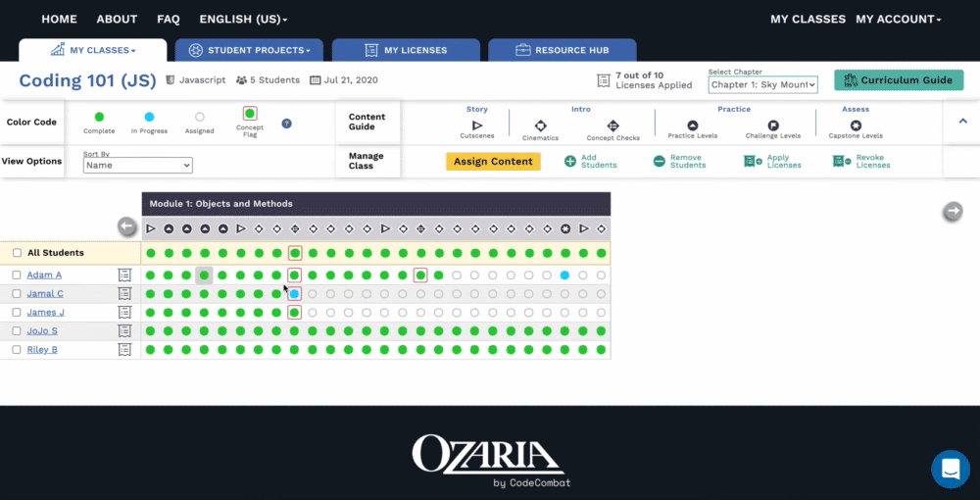Click the right arrow module navigation icon
Image resolution: width=980 pixels, height=500 pixels.
pyautogui.click(x=952, y=211)
